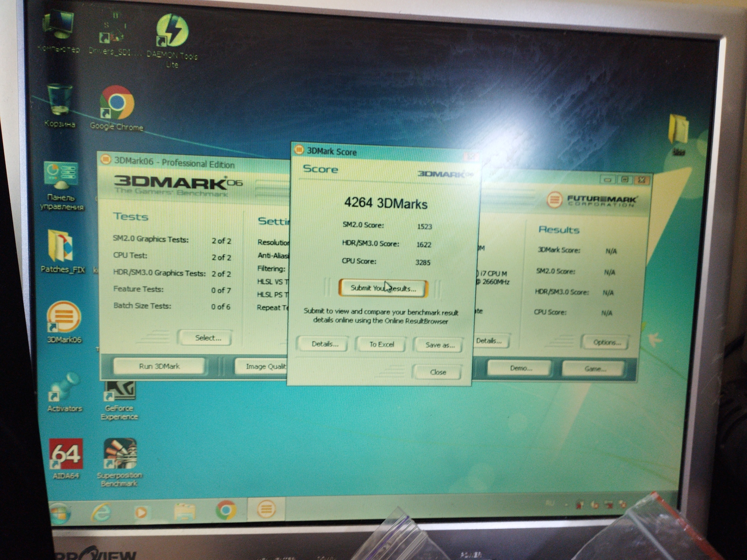The width and height of the screenshot is (747, 560).
Task: Close 3DMark Score dialog via title X
Action: coord(471,157)
